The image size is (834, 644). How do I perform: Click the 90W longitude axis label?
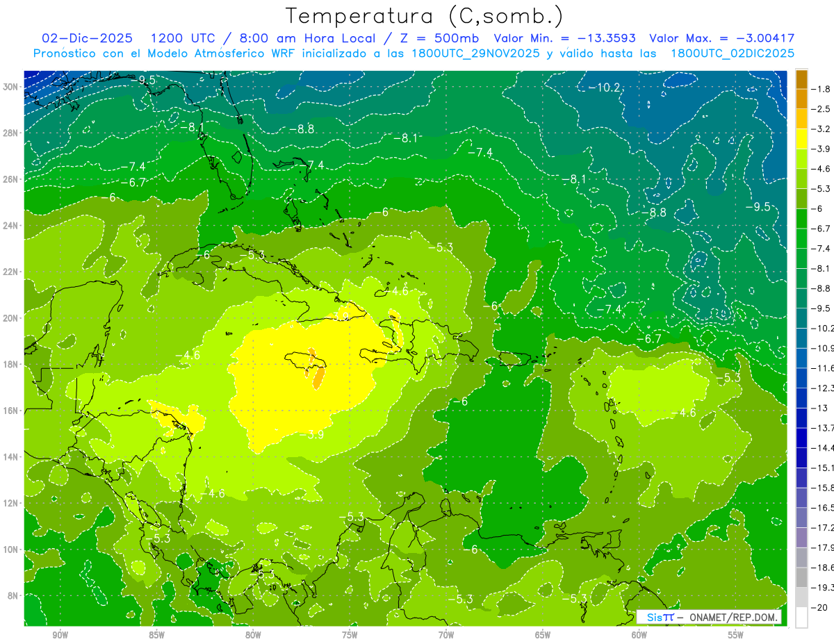[x=60, y=635]
